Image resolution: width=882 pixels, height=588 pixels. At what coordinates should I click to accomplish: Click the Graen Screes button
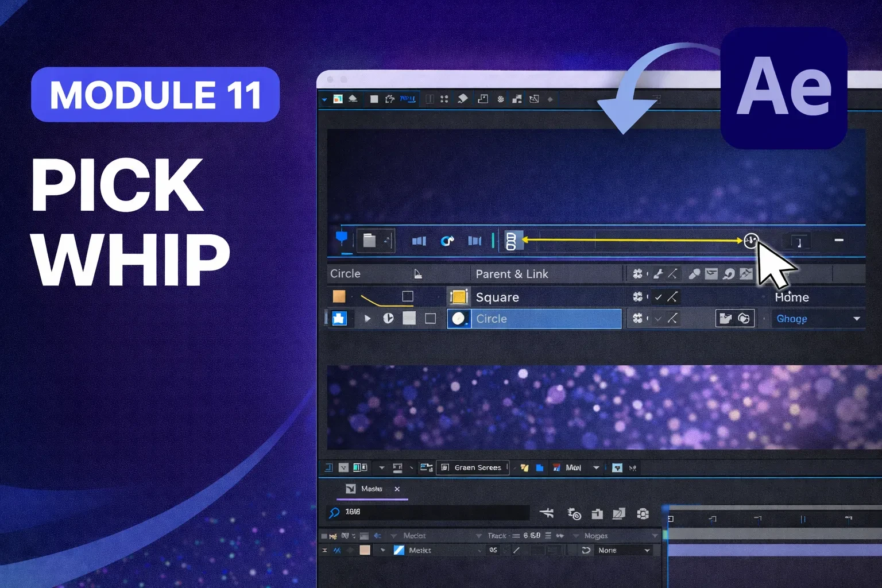[473, 467]
